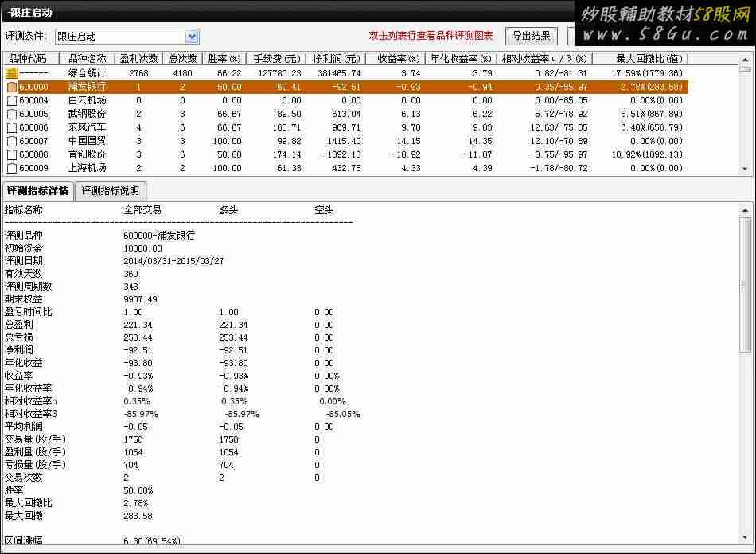Click the 相对收益率β label
The image size is (756, 554).
click(x=31, y=414)
